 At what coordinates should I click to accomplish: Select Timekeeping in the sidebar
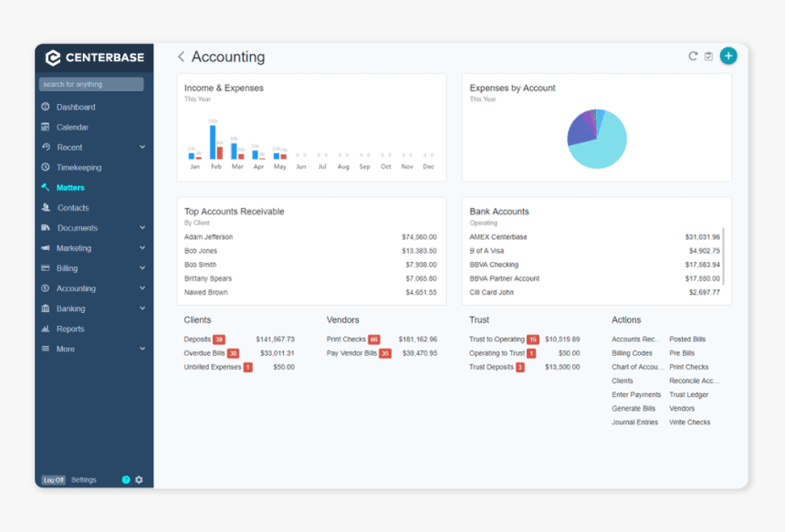79,168
